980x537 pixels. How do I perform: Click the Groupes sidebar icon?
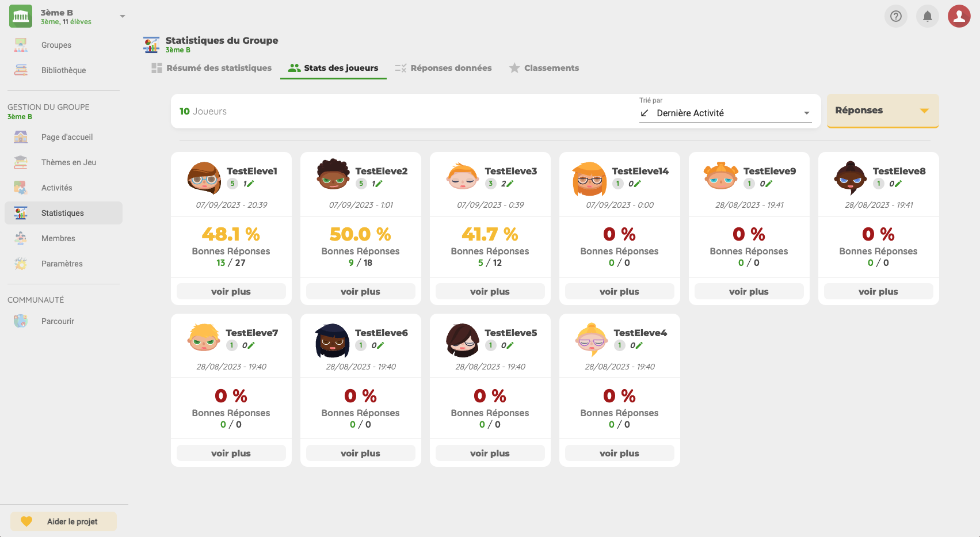[x=21, y=45]
